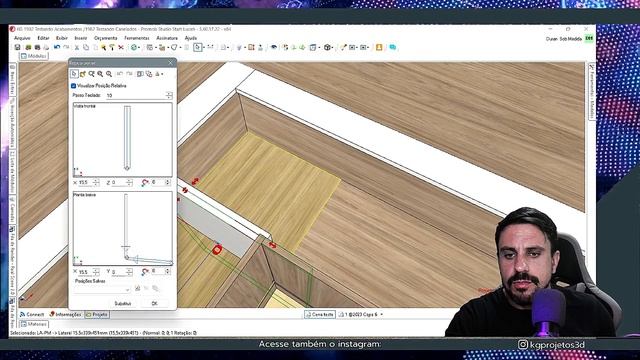The image size is (640, 360).
Task: Open the Exibir menu
Action: [62, 38]
